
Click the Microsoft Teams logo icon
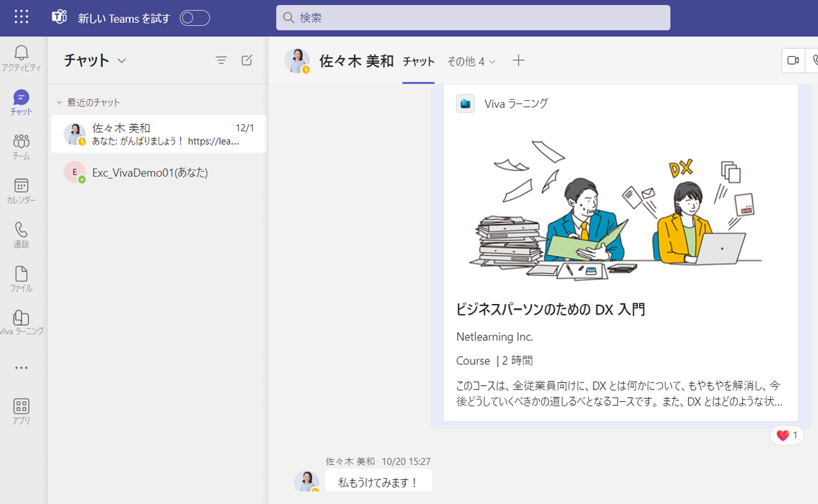[x=59, y=17]
